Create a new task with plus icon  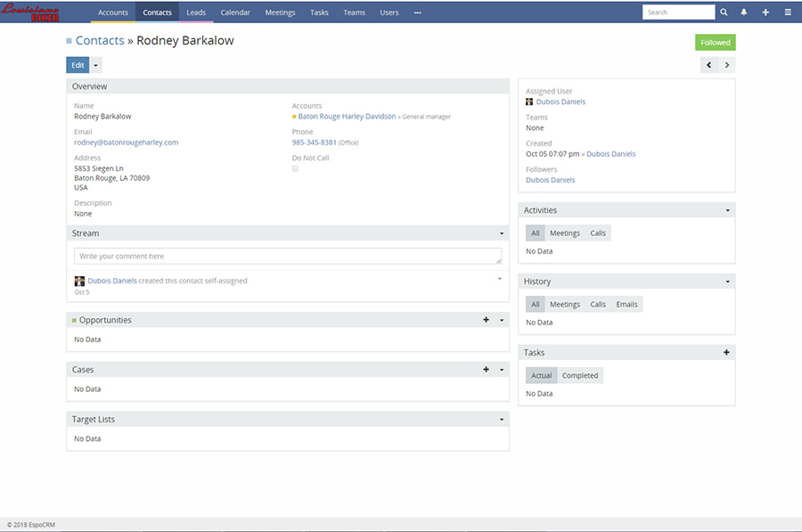point(726,353)
